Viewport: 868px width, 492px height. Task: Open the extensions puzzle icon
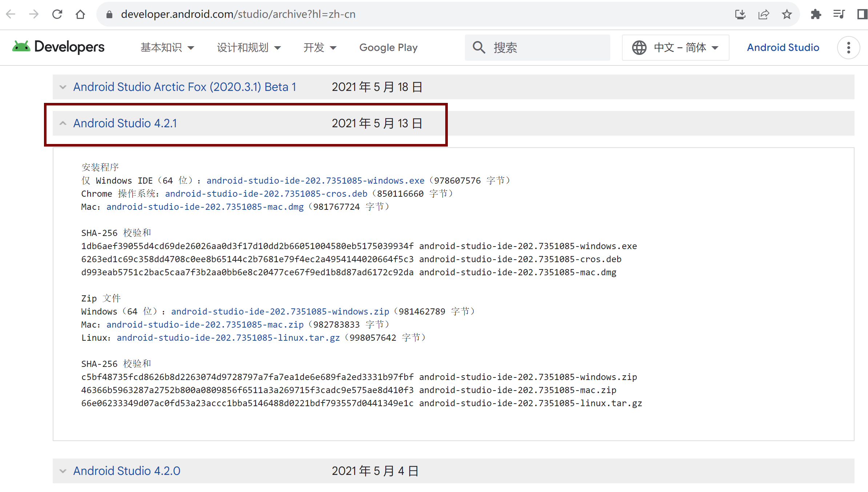pos(816,14)
